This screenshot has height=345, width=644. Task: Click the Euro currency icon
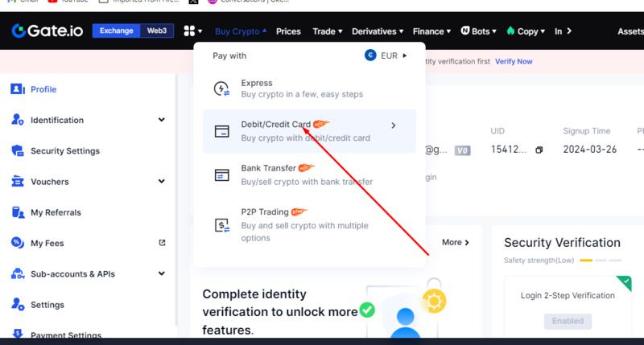[x=370, y=55]
